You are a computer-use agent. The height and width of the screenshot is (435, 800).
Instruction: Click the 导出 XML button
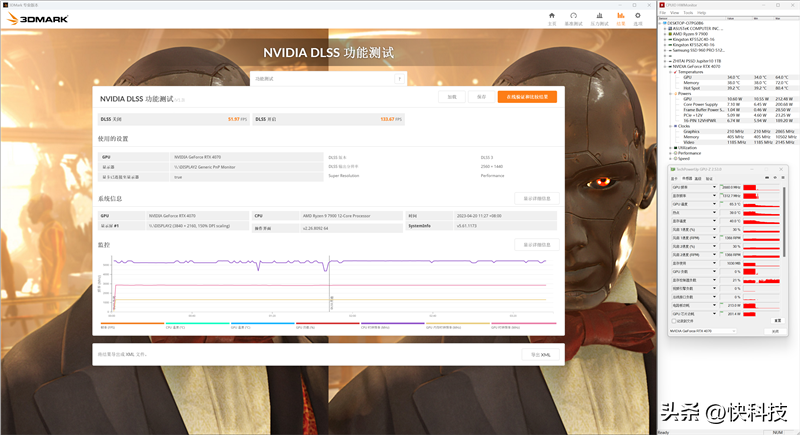point(540,354)
